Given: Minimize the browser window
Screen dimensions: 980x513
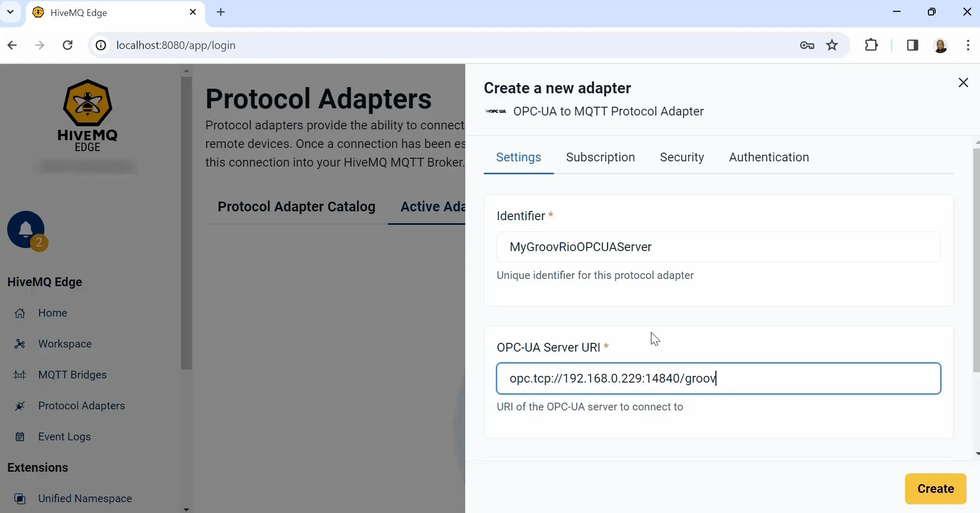Looking at the screenshot, I should coord(896,12).
